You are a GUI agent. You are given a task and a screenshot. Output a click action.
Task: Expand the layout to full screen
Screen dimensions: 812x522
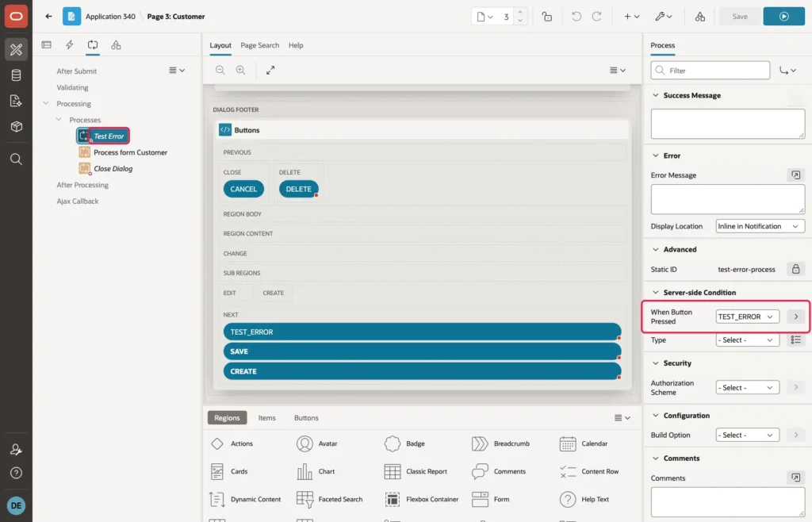tap(270, 70)
